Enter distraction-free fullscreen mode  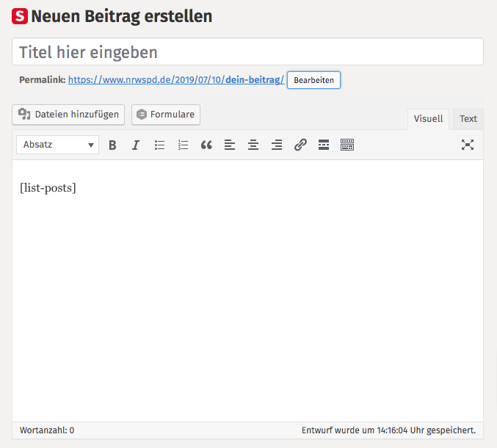(x=467, y=145)
